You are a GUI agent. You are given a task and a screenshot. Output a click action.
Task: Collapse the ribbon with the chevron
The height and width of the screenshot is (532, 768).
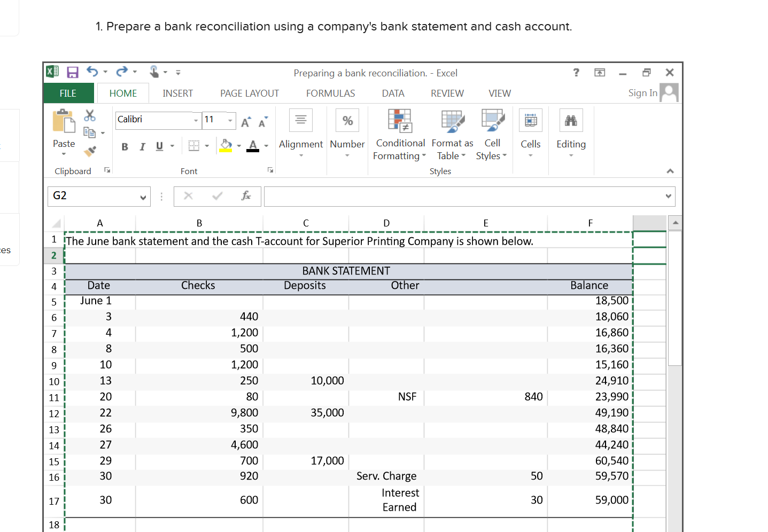pos(670,171)
